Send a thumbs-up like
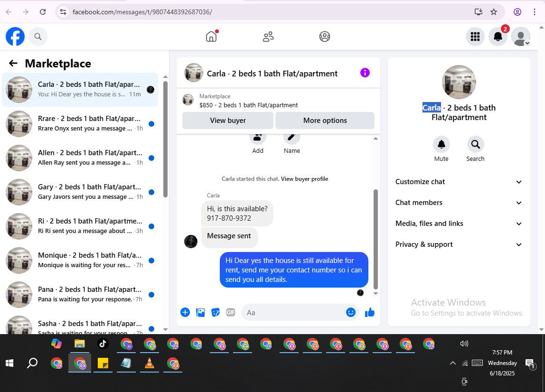Viewport: 545px width, 392px height. [x=370, y=312]
